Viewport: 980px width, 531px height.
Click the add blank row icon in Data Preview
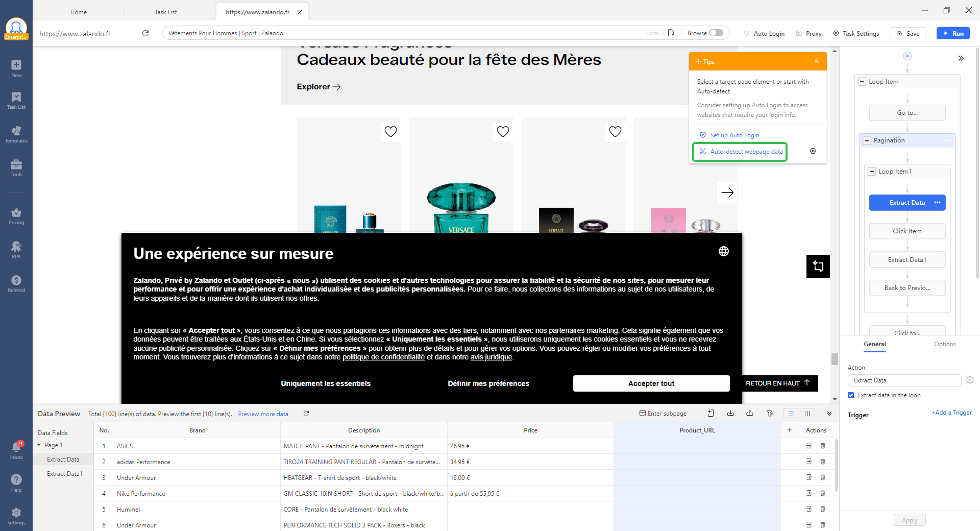(x=710, y=414)
